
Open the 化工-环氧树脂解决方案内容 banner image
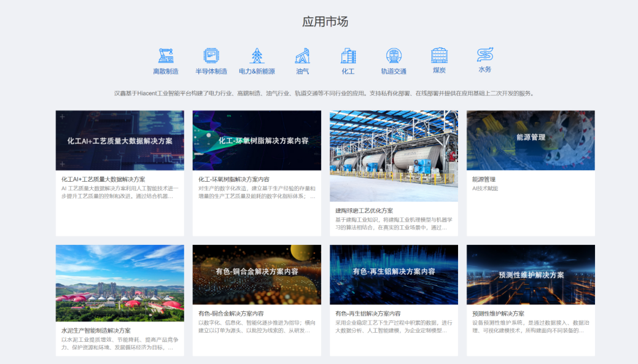point(257,141)
